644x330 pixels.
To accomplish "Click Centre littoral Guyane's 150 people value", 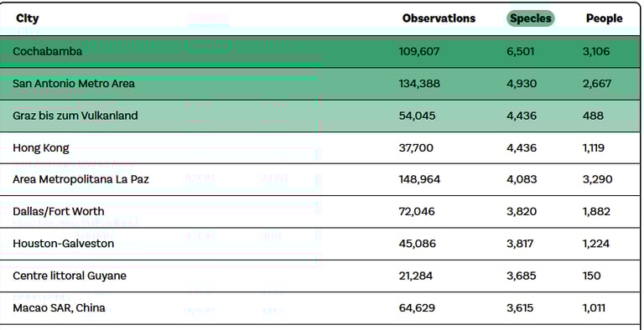I will (x=591, y=276).
